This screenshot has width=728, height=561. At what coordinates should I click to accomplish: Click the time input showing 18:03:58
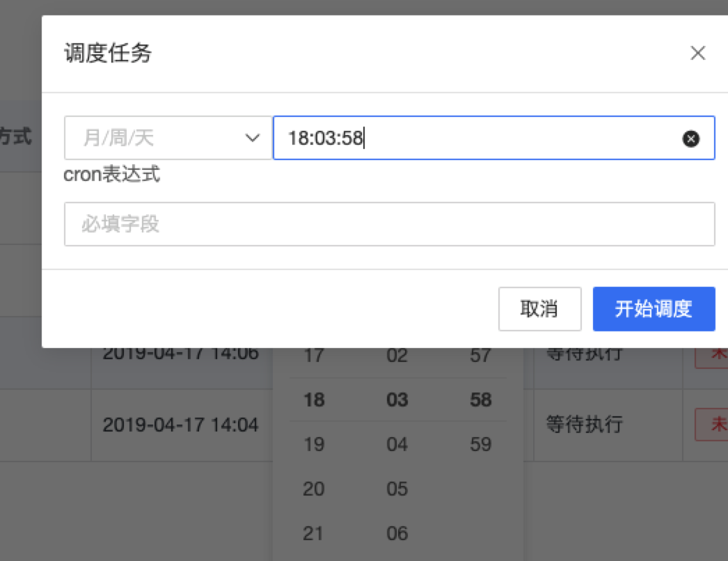494,138
